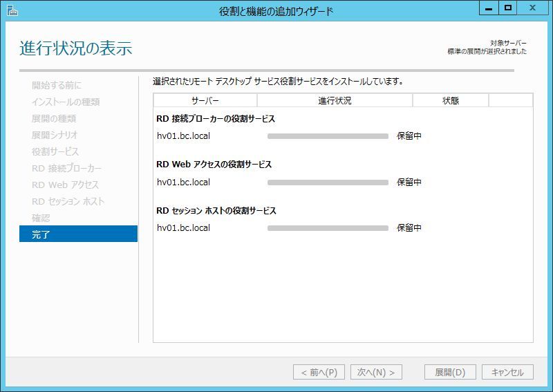Viewport: 553px width, 392px height.
Task: Click the installing role services message
Action: click(x=279, y=82)
